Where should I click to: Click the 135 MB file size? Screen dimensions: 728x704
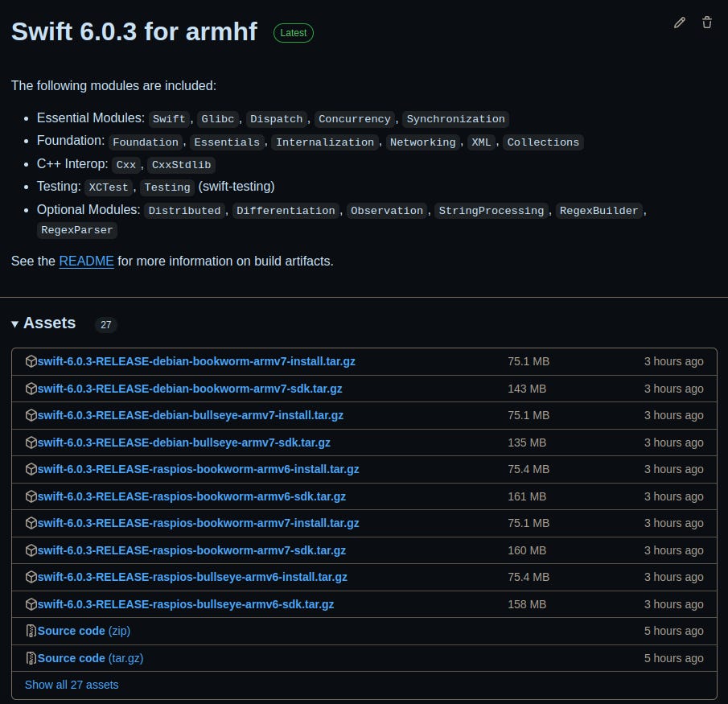(x=527, y=443)
